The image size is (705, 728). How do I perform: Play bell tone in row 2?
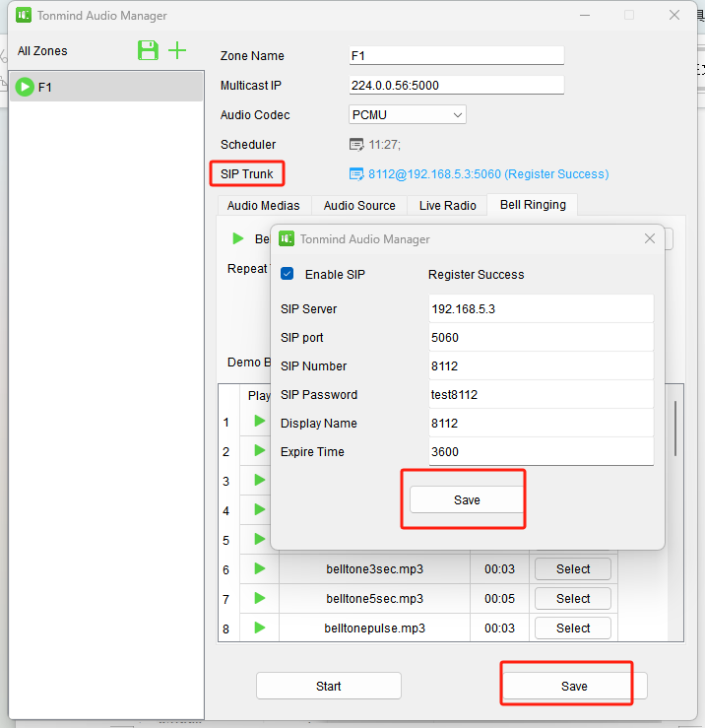coord(260,450)
